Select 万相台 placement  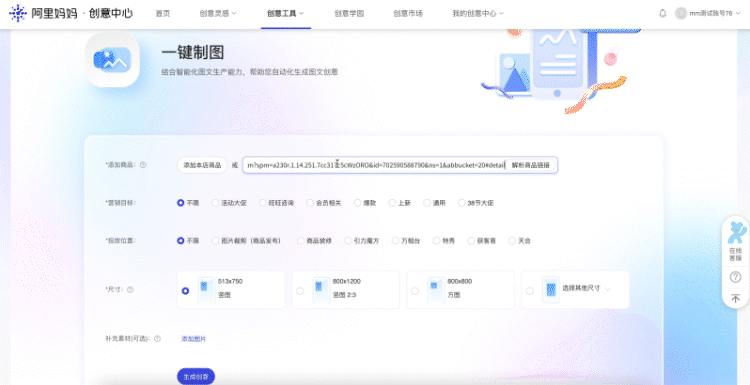(395, 241)
